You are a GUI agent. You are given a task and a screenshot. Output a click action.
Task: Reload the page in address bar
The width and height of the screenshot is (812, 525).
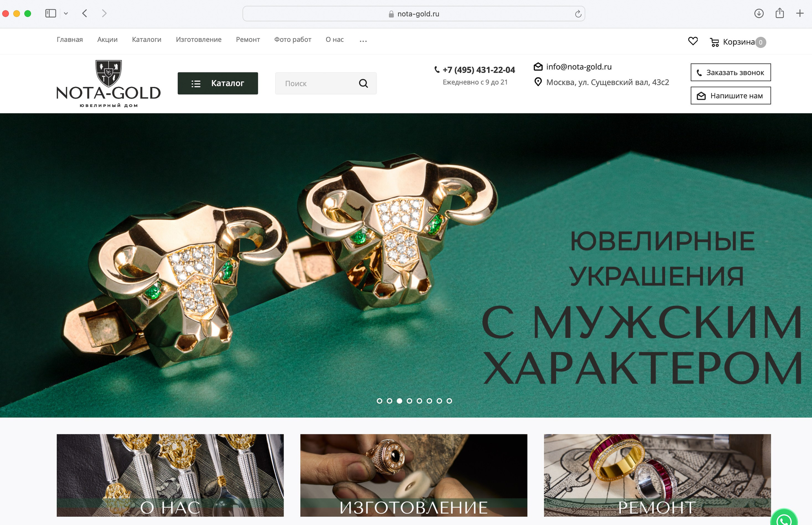pyautogui.click(x=578, y=14)
